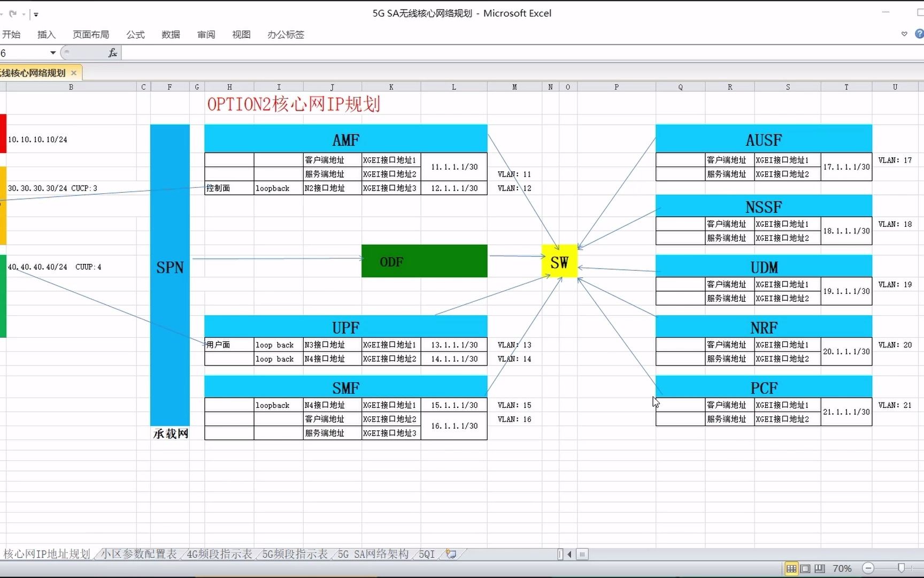This screenshot has width=924, height=578.
Task: Click the Insert Worksheet icon
Action: click(451, 554)
